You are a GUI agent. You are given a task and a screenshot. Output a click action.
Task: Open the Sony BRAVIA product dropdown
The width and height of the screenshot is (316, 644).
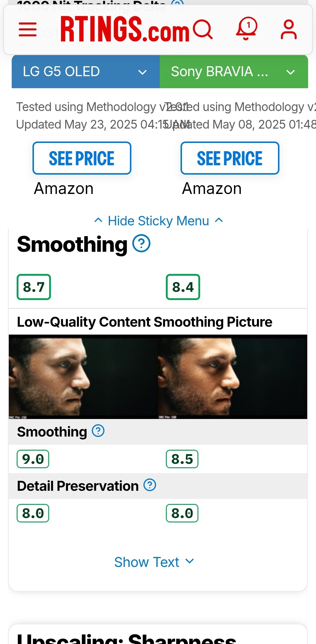[233, 72]
